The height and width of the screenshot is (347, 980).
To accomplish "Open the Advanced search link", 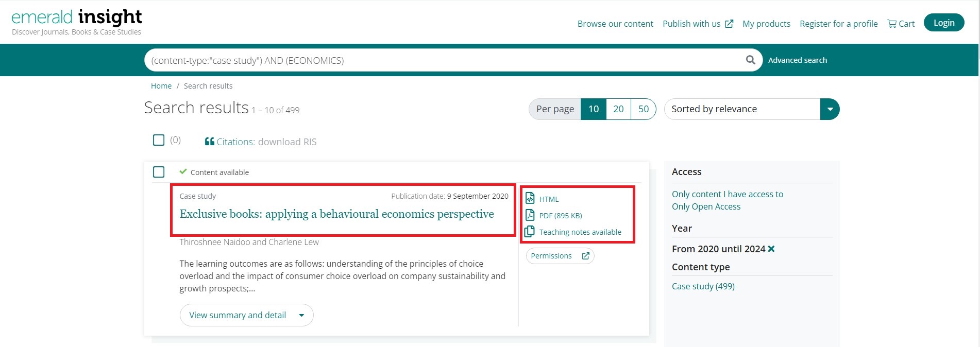I will point(797,60).
